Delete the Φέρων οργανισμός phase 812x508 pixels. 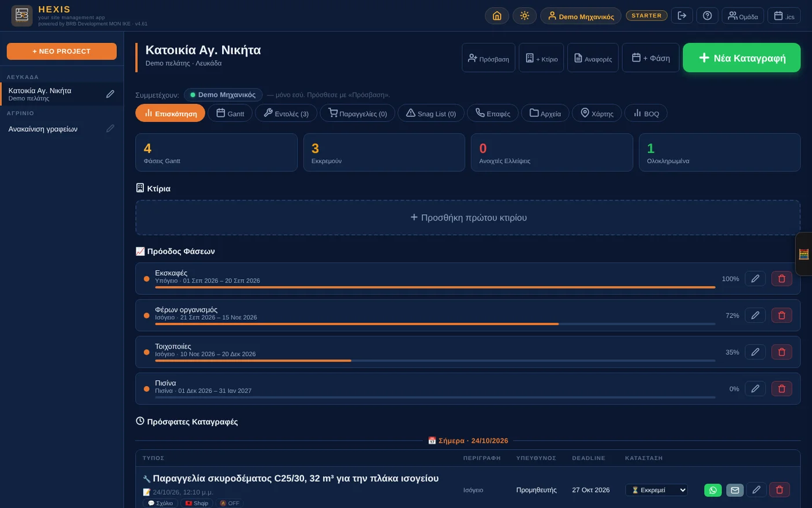(781, 315)
